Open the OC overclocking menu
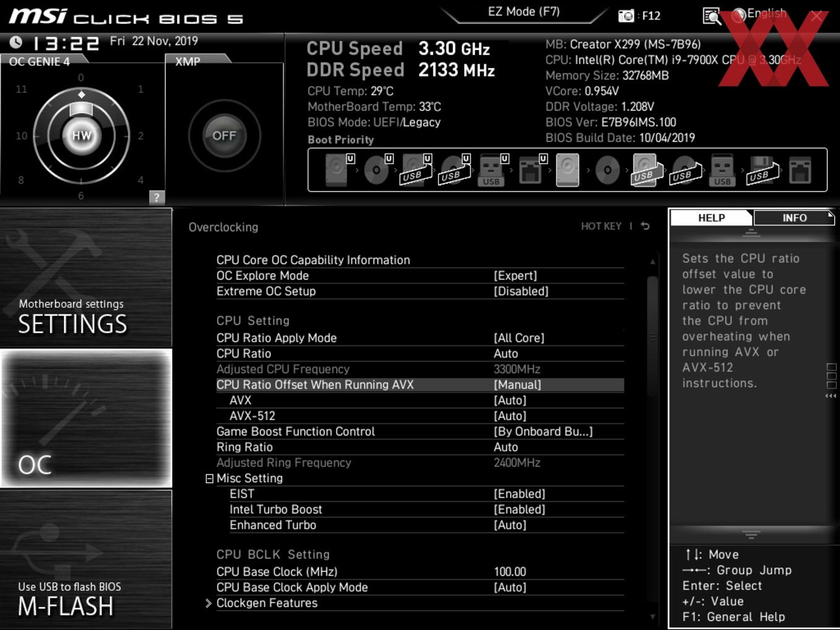 point(86,418)
